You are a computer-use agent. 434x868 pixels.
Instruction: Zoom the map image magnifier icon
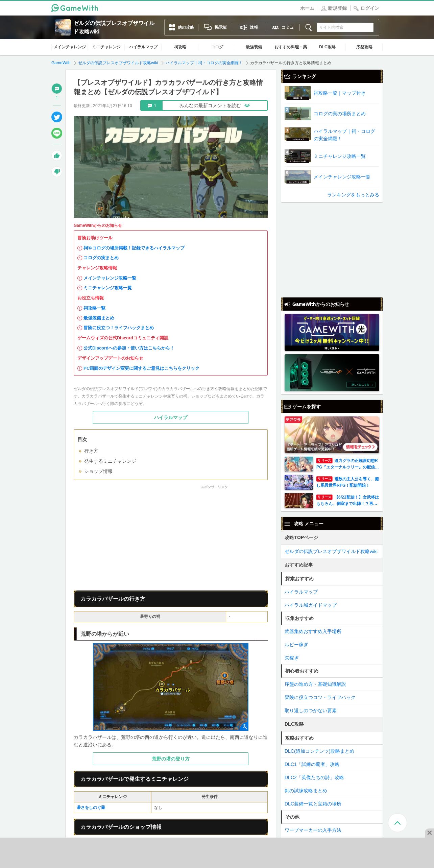245,726
